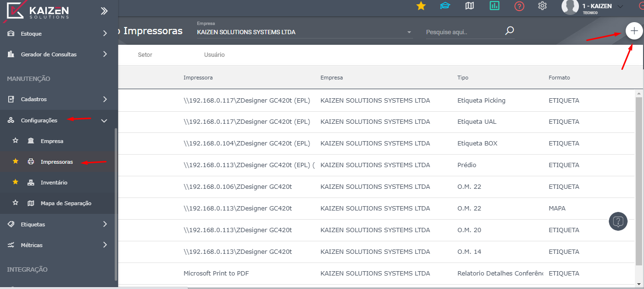Open the Empresa dropdown selector
Viewport: 644px width, 289px height.
pos(305,32)
